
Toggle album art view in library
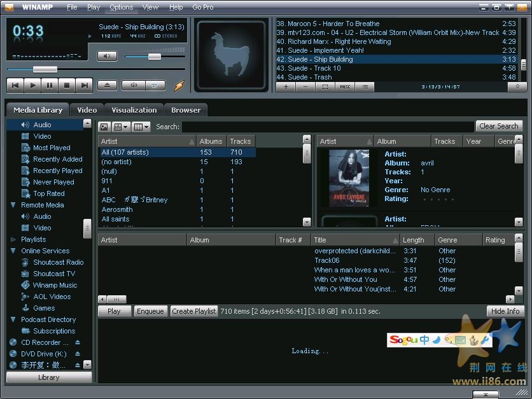104,127
